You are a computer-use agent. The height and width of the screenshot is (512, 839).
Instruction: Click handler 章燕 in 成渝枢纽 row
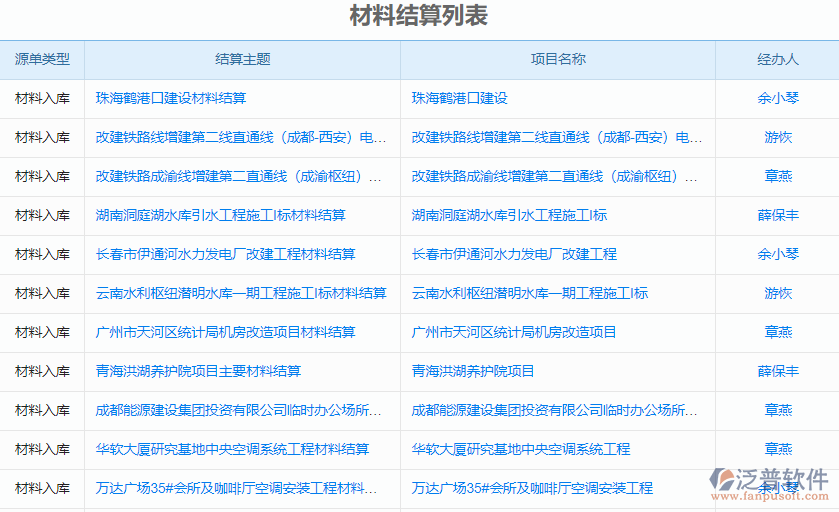[778, 177]
